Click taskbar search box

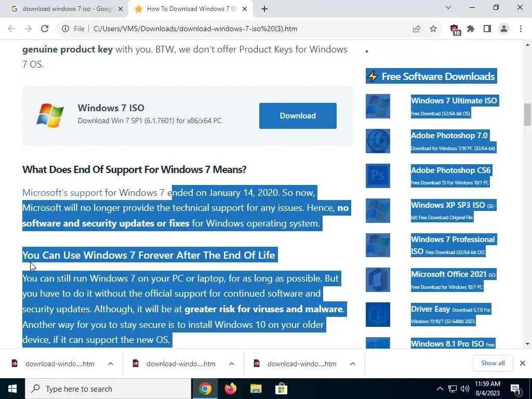(108, 389)
